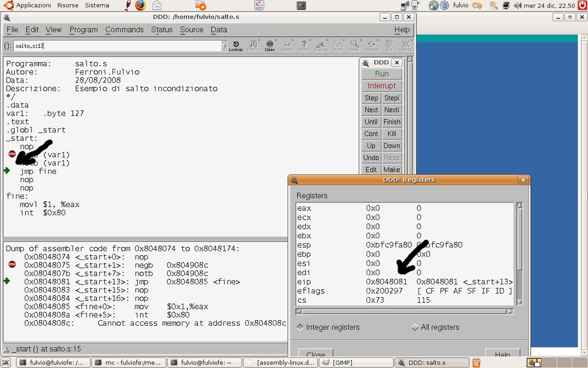The width and height of the screenshot is (588, 368).
Task: Click the source pane scrollbar up arrow
Action: [x=410, y=59]
